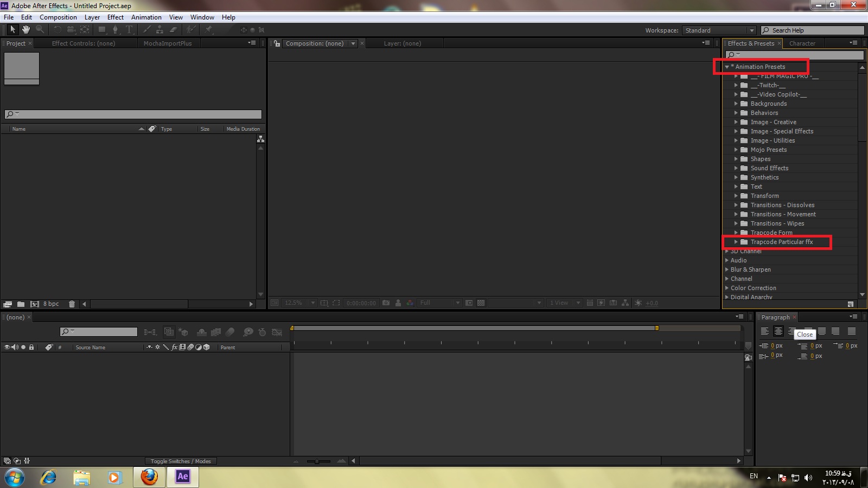This screenshot has height=488, width=868.
Task: Click the Graph Editor icon in timeline
Action: (x=277, y=332)
